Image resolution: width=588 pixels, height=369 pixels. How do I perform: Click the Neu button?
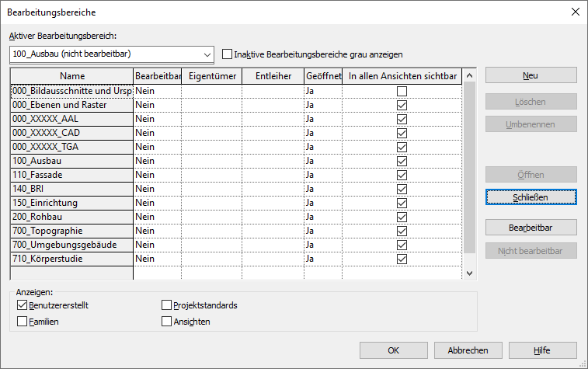pos(531,75)
